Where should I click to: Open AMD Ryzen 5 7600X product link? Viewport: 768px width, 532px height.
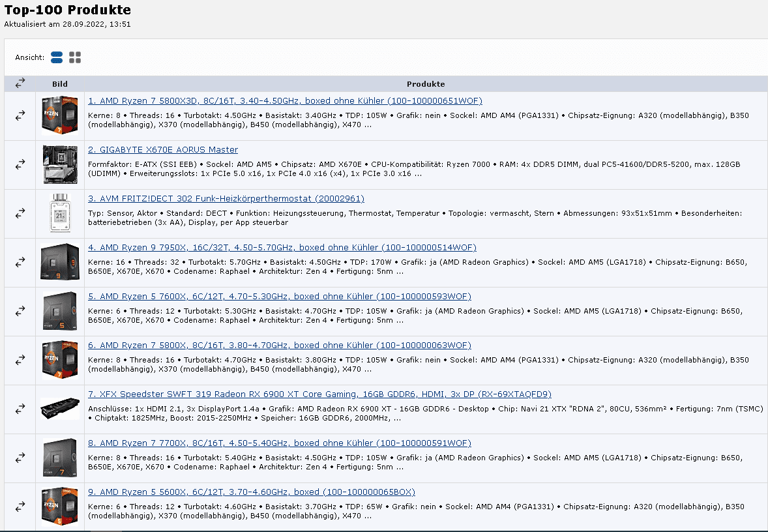click(280, 297)
